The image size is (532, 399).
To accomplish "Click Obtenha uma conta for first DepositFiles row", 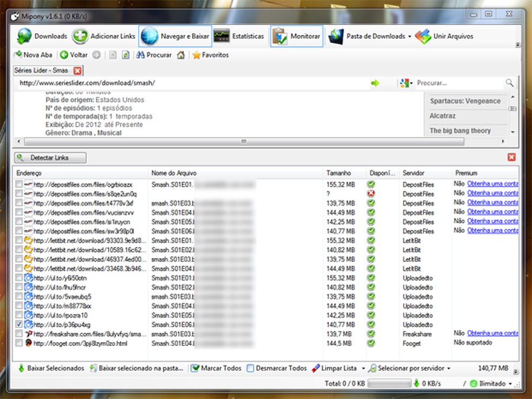I will pyautogui.click(x=493, y=184).
